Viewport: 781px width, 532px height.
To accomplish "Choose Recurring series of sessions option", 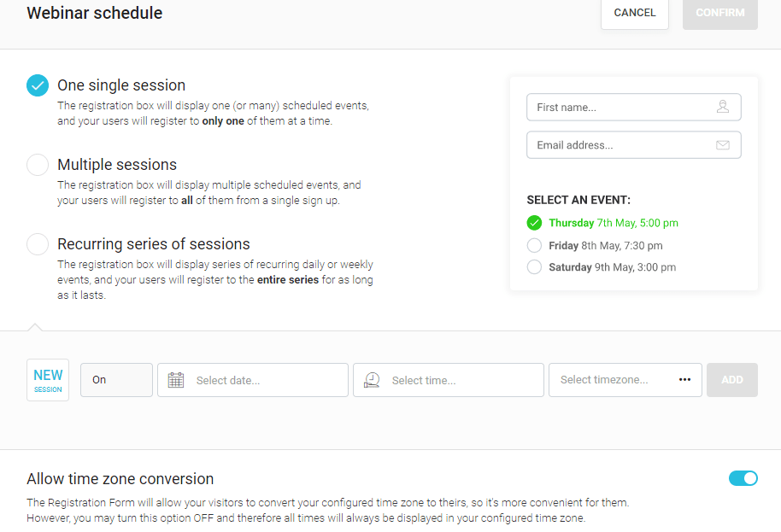I will tap(38, 244).
